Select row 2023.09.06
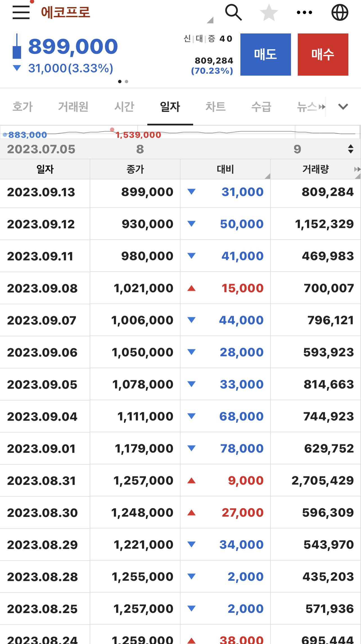The image size is (361, 644). click(180, 352)
